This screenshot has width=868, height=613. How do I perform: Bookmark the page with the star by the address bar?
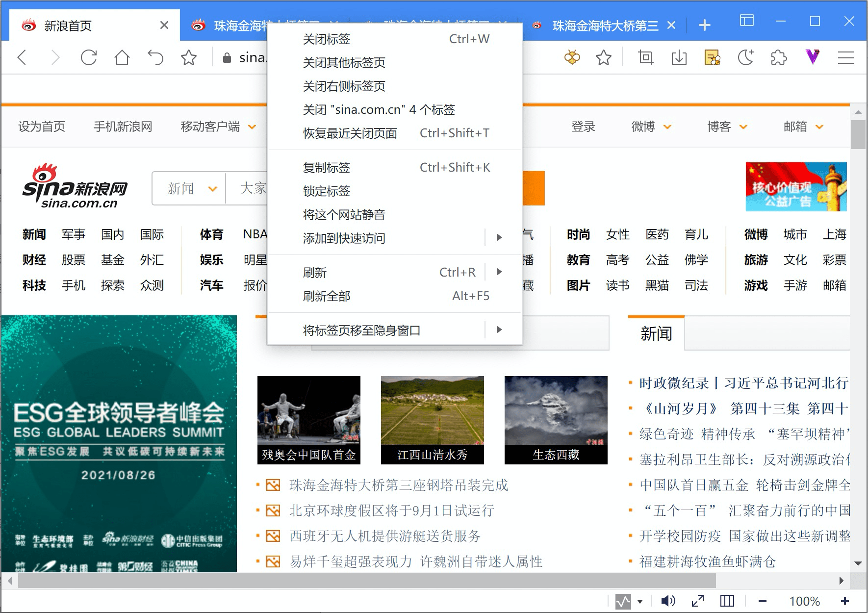[x=189, y=58]
